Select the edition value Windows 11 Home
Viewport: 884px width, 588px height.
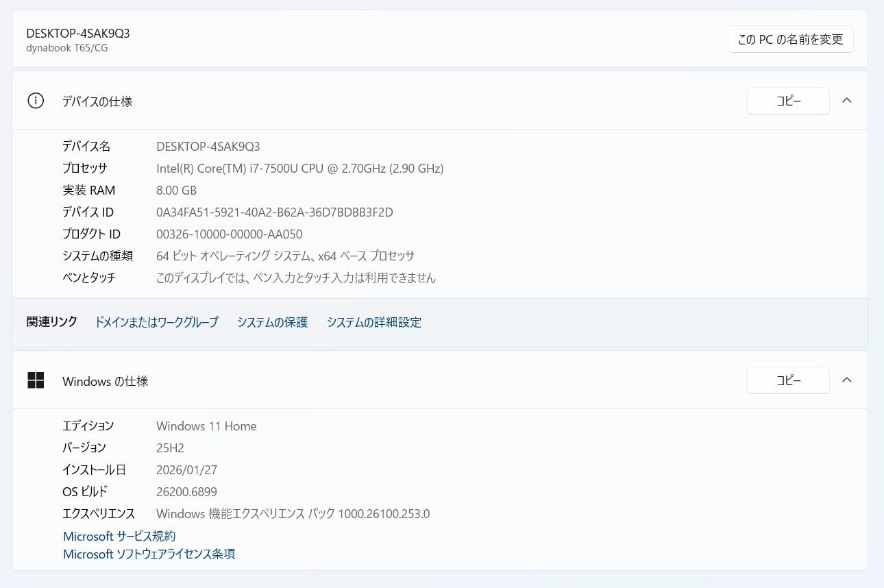pyautogui.click(x=206, y=426)
